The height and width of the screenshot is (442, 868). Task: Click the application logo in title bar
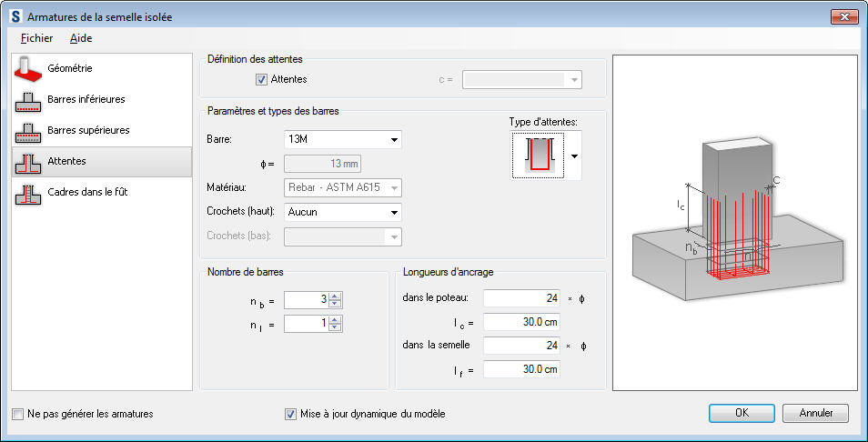click(x=14, y=17)
